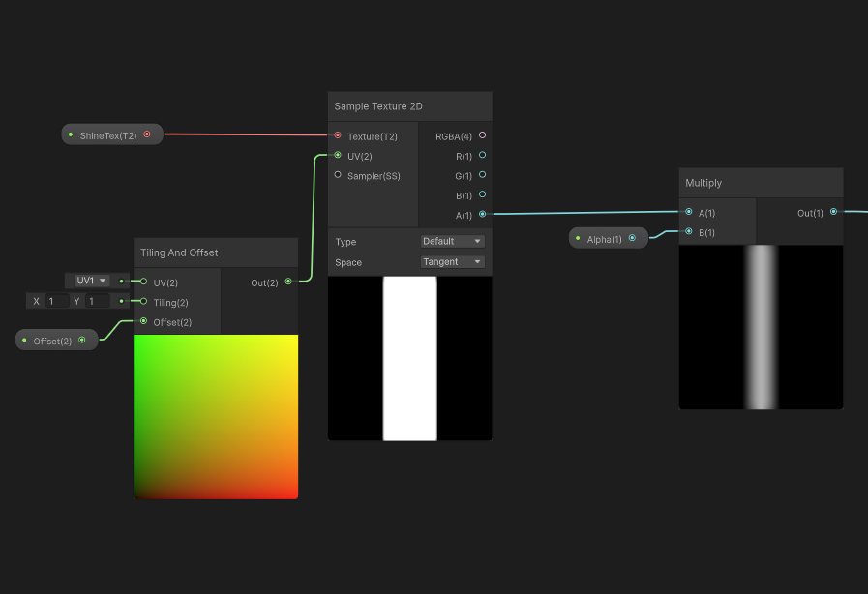Click the Sampler(SS) input port
Image resolution: width=868 pixels, height=594 pixels.
coord(339,175)
